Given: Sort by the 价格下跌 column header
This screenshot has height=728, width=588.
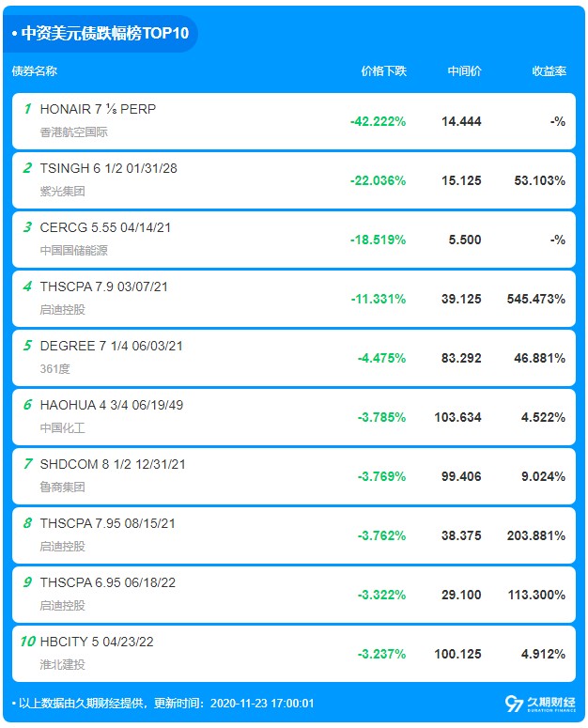Looking at the screenshot, I should pos(383,71).
